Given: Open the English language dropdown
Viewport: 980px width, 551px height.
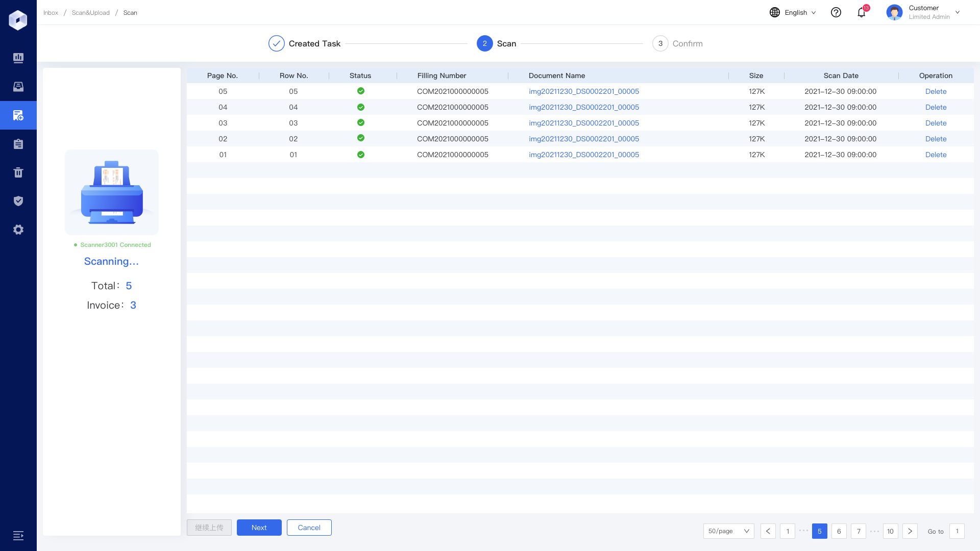Looking at the screenshot, I should [x=800, y=12].
